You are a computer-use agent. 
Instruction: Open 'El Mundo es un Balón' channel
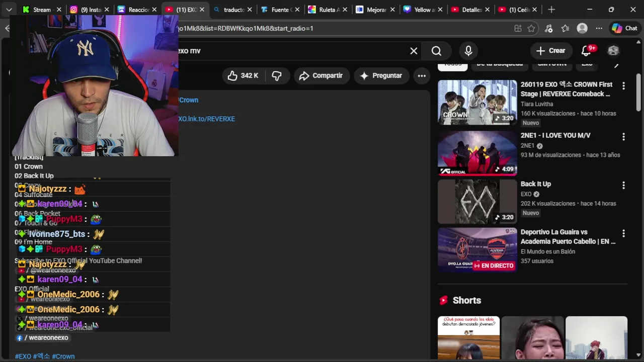click(548, 251)
